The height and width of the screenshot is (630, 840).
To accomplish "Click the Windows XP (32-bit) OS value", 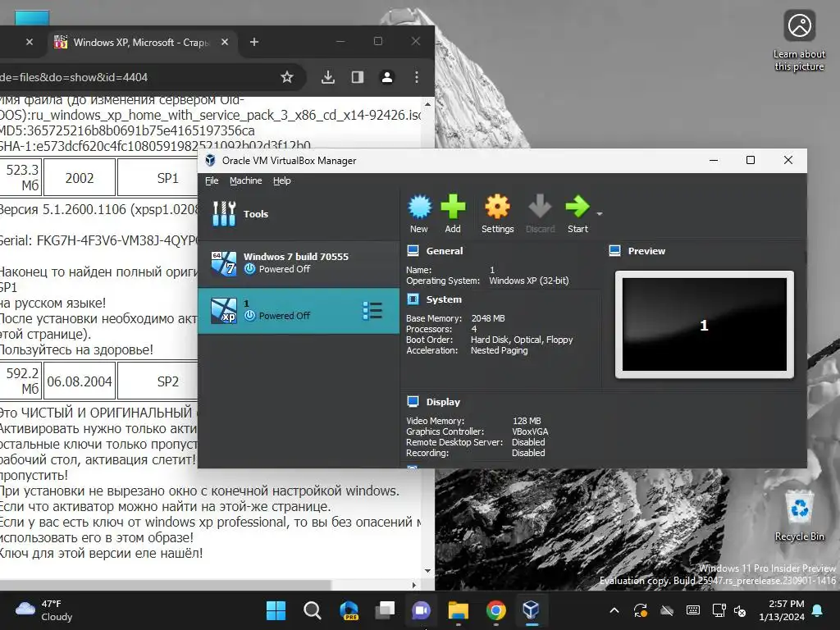I will click(x=529, y=281).
